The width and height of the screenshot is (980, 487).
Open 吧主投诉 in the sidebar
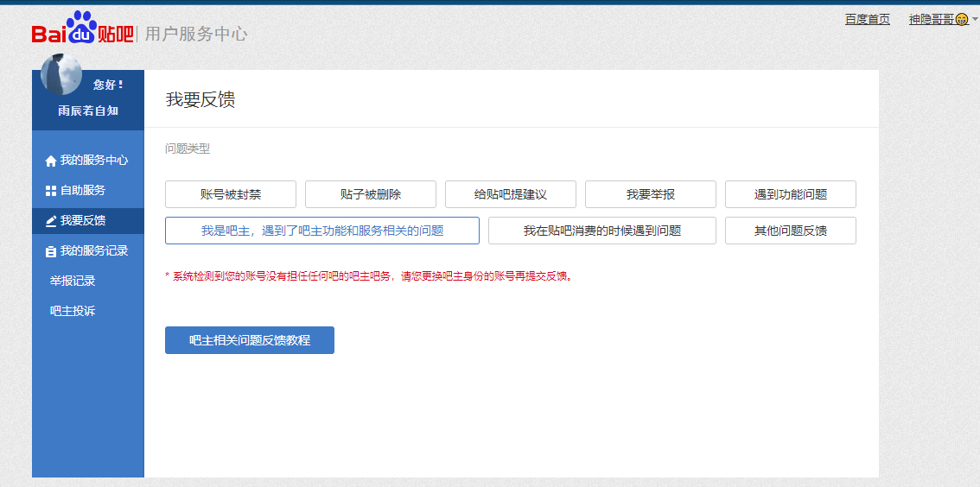[x=73, y=311]
